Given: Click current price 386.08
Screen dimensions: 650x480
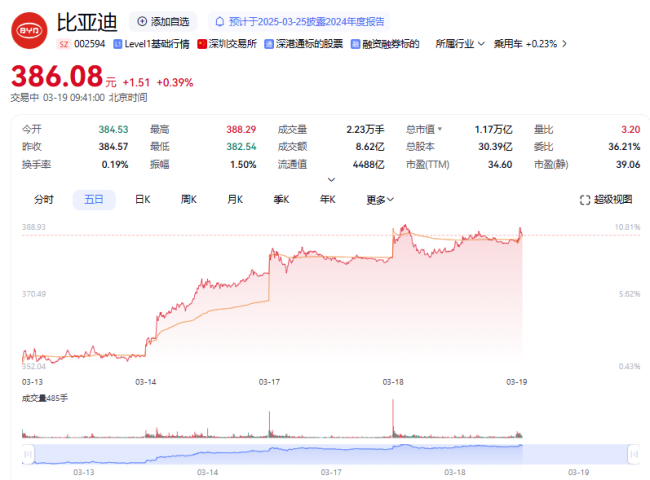Looking at the screenshot, I should pyautogui.click(x=57, y=76).
